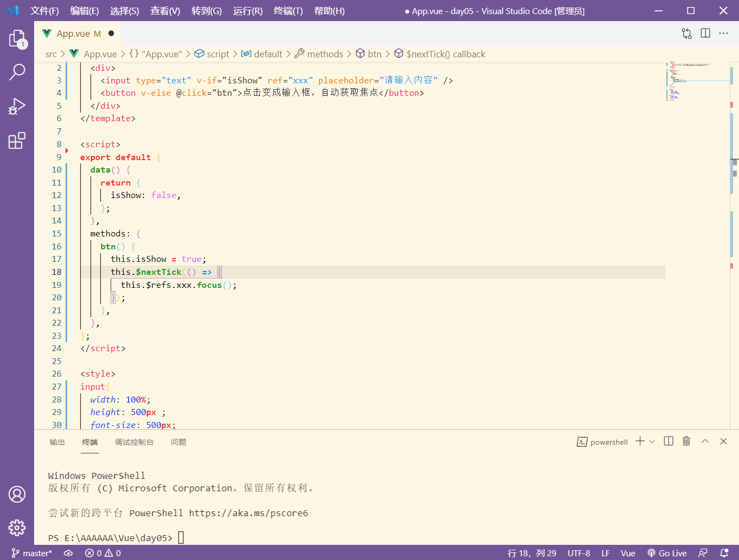Click the master* git branch indicator
Viewport: 739px width, 560px height.
pos(32,553)
